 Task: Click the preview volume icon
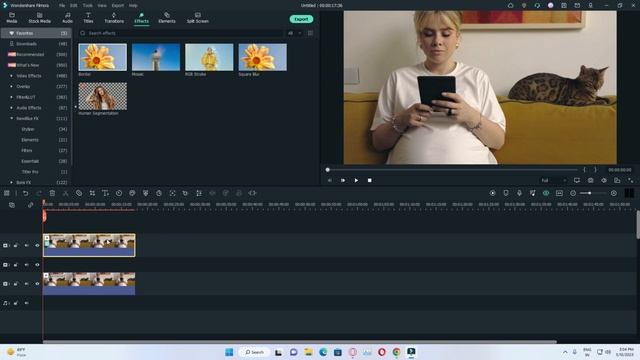pos(604,180)
